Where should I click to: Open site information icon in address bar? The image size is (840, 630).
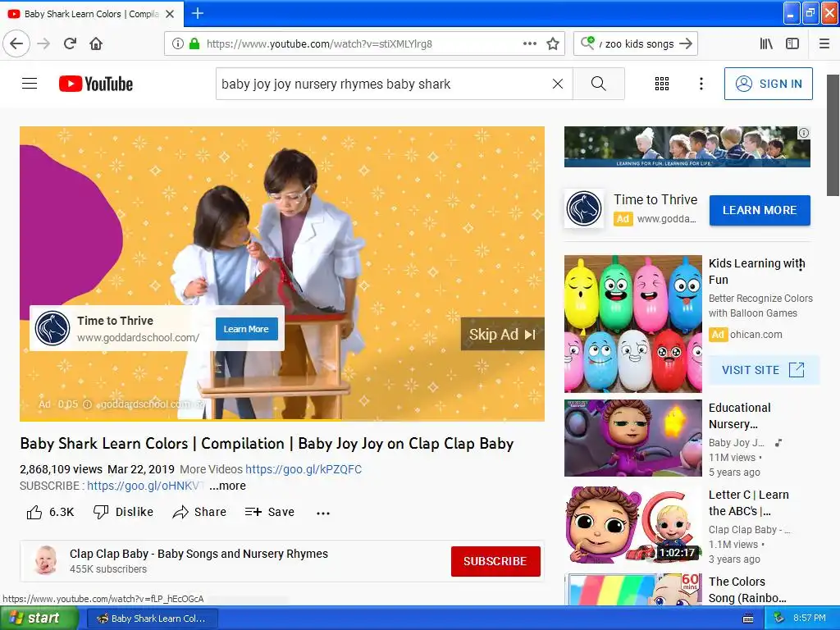pyautogui.click(x=178, y=43)
